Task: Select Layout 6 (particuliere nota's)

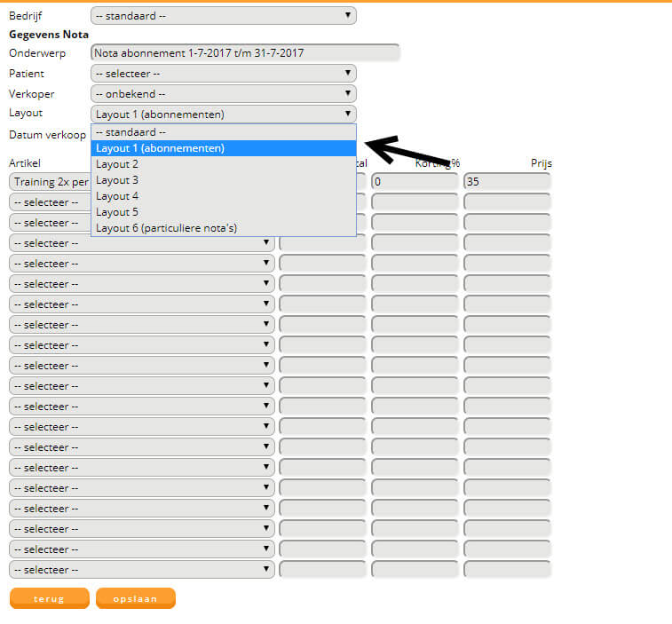Action: click(223, 228)
